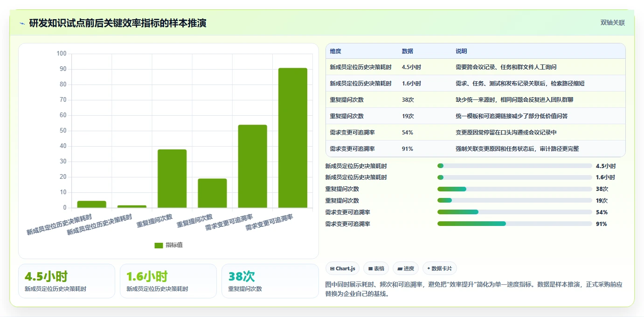Open the 4.5小时 summary card
This screenshot has height=317, width=644.
coord(67,281)
